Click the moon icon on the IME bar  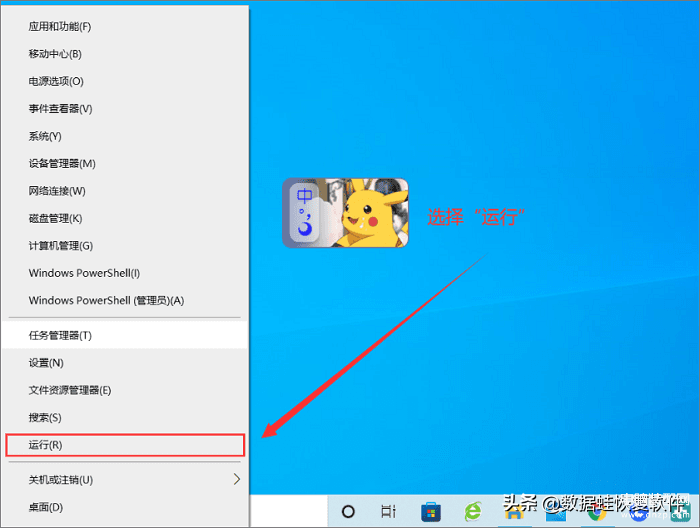tap(304, 229)
